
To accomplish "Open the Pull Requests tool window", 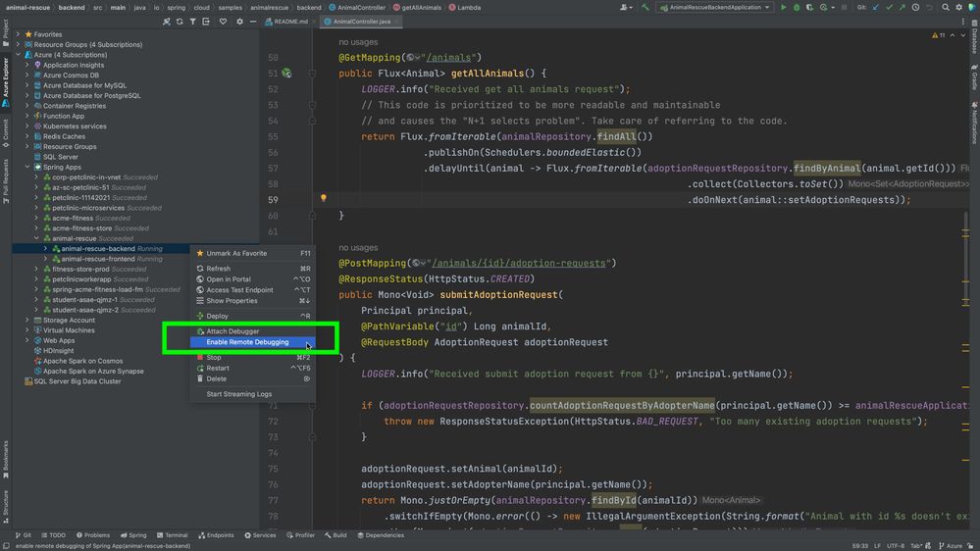I will (6, 180).
